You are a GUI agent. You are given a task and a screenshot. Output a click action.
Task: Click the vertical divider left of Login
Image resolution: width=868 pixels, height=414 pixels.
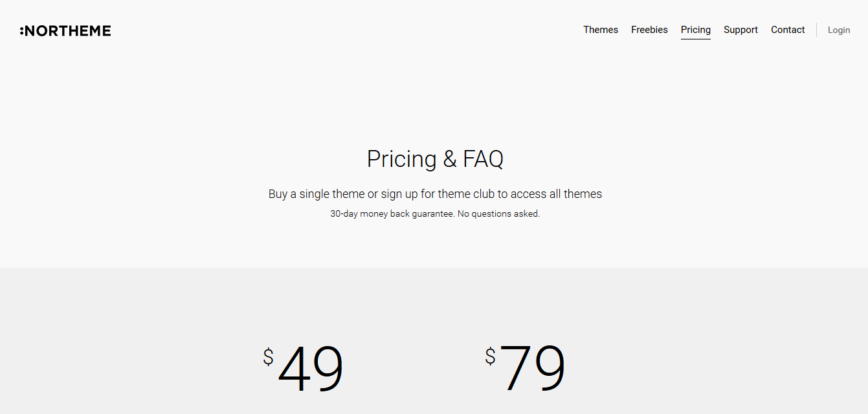click(816, 30)
